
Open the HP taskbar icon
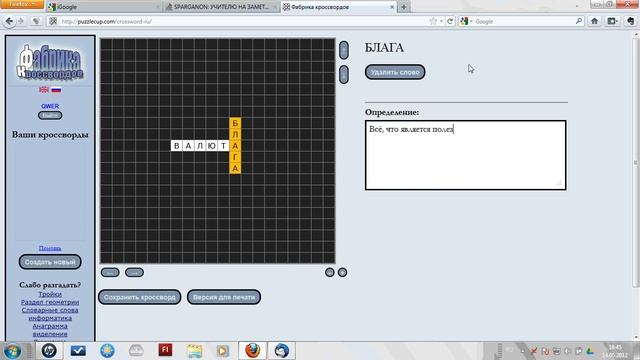point(49,351)
